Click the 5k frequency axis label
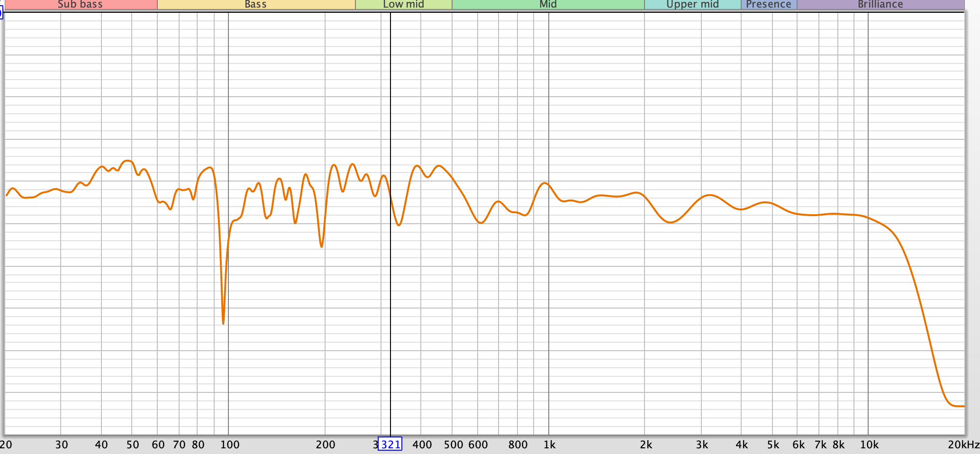980x454 pixels. click(773, 445)
